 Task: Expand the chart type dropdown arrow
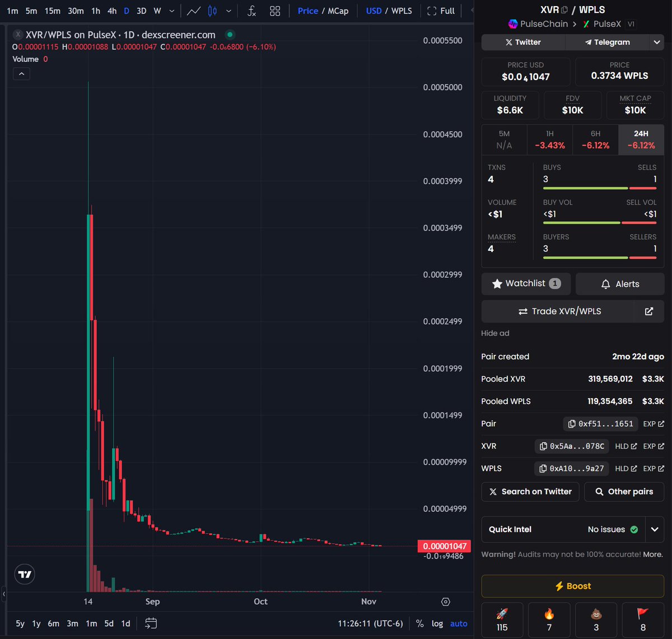tap(228, 11)
